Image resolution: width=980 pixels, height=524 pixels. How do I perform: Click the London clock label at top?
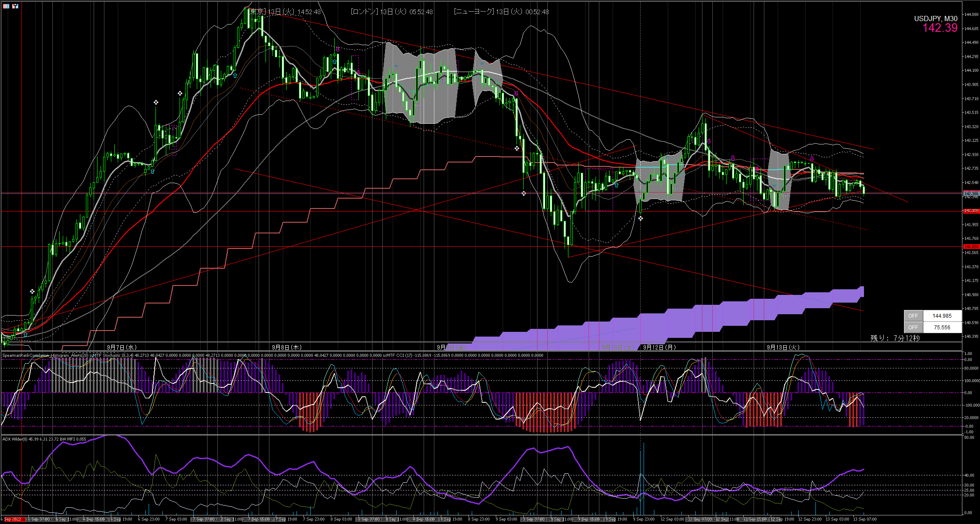(391, 12)
